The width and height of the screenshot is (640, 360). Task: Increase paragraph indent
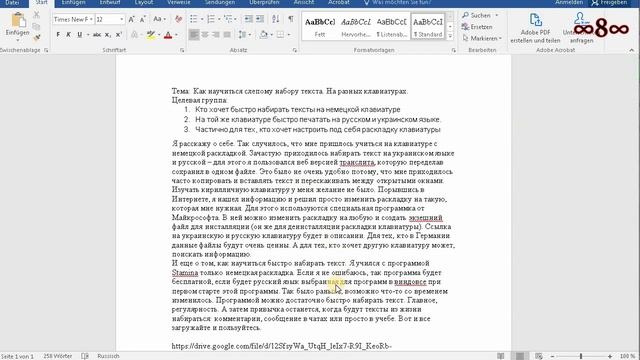point(260,19)
